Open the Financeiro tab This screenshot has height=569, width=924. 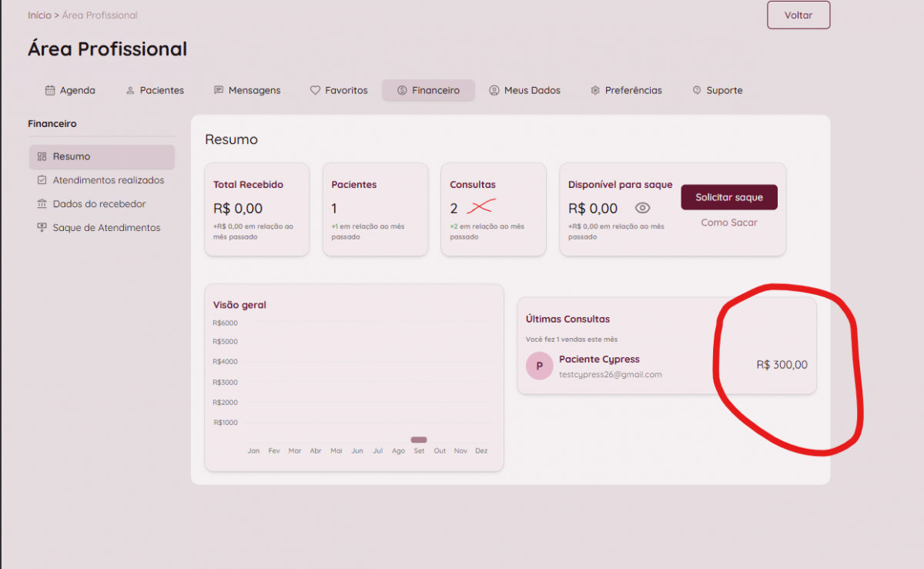[x=428, y=91]
